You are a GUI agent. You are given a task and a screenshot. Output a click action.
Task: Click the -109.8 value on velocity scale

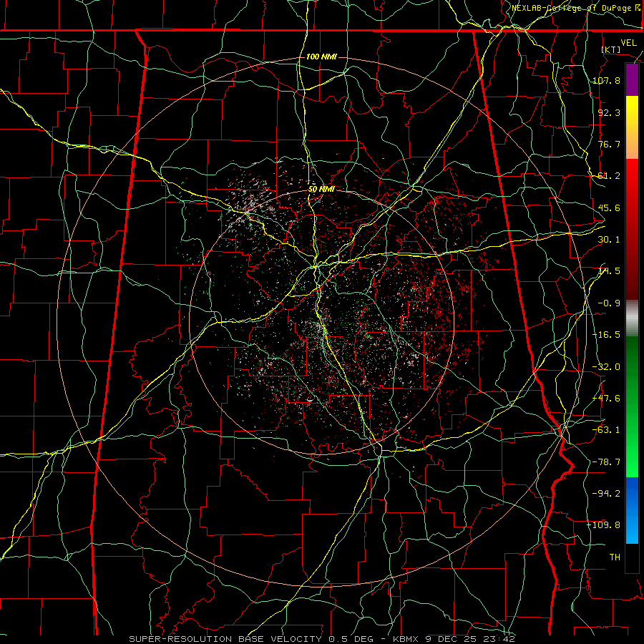[604, 525]
